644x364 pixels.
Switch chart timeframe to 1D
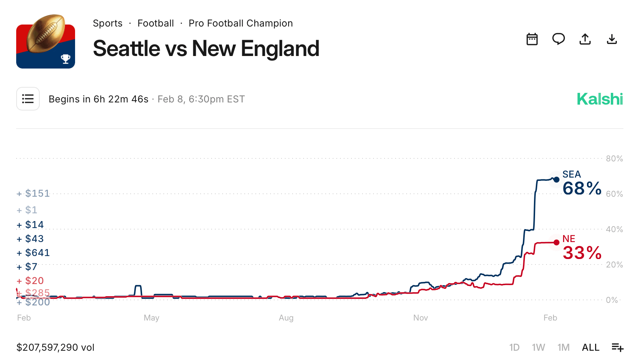tap(514, 347)
